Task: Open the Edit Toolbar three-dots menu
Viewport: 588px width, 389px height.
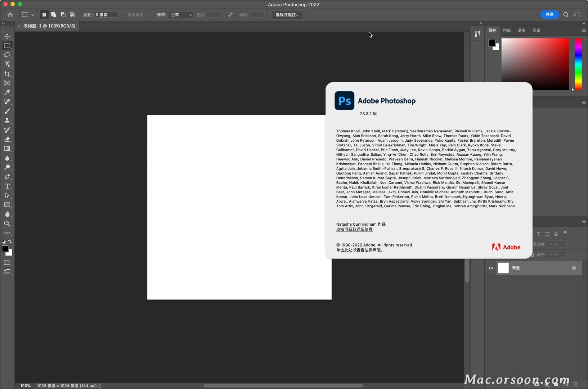Action: [7, 233]
